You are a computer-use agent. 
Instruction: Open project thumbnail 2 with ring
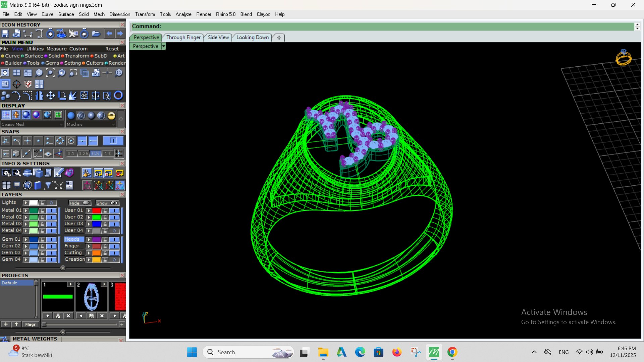[x=91, y=297]
